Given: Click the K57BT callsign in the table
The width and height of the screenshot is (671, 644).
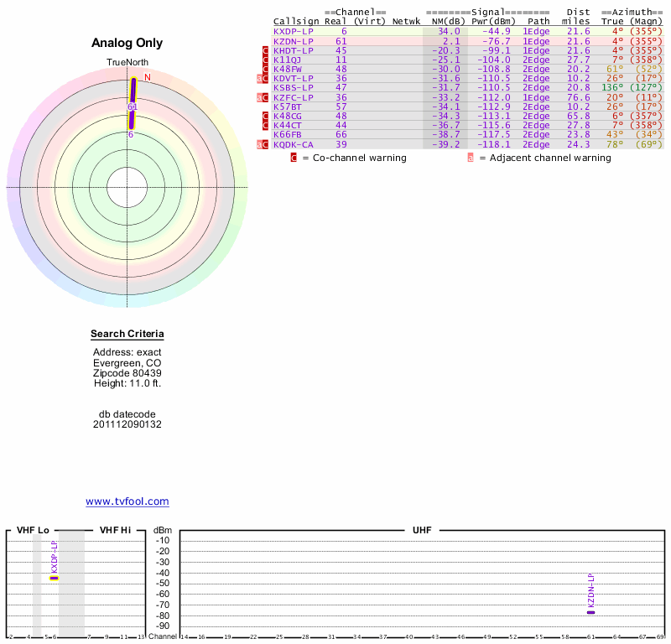Looking at the screenshot, I should (287, 106).
